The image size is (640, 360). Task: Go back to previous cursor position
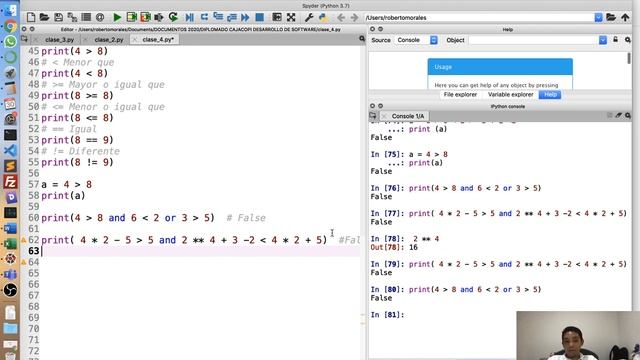341,17
